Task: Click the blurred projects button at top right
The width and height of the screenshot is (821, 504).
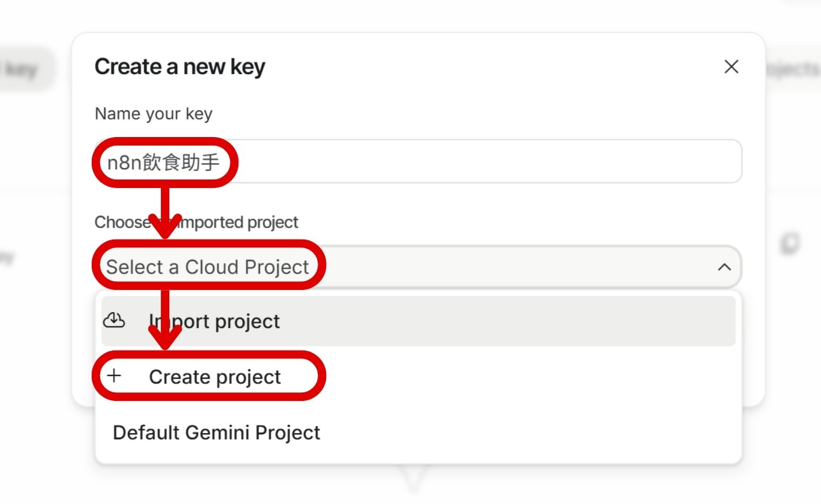Action: pyautogui.click(x=793, y=70)
